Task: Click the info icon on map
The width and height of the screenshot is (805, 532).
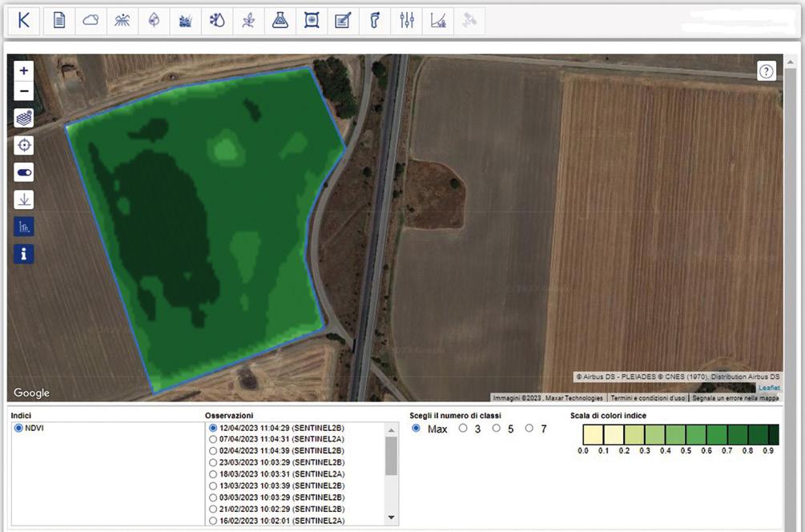Action: 24,254
